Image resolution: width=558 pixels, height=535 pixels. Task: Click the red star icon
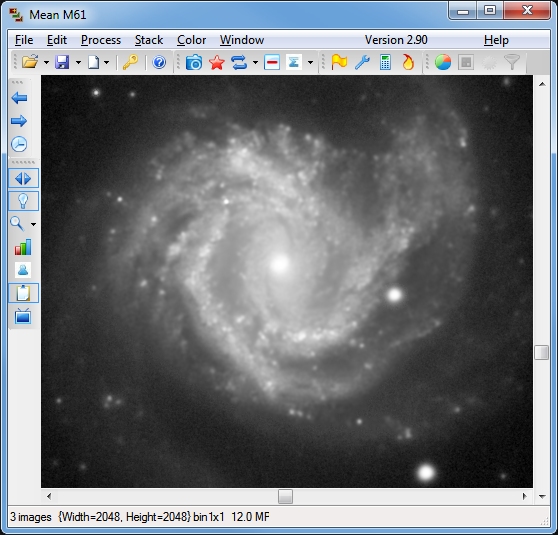tap(217, 63)
